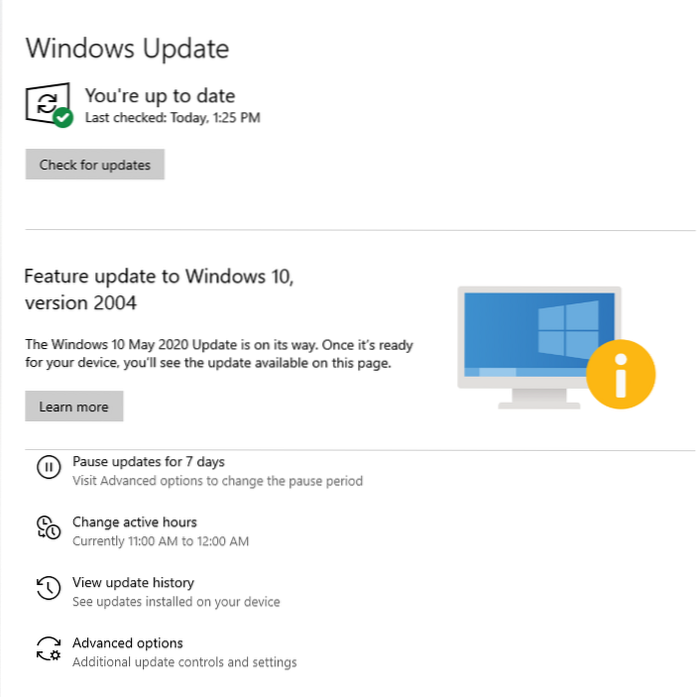698x697 pixels.
Task: Check for updates now
Action: click(95, 165)
